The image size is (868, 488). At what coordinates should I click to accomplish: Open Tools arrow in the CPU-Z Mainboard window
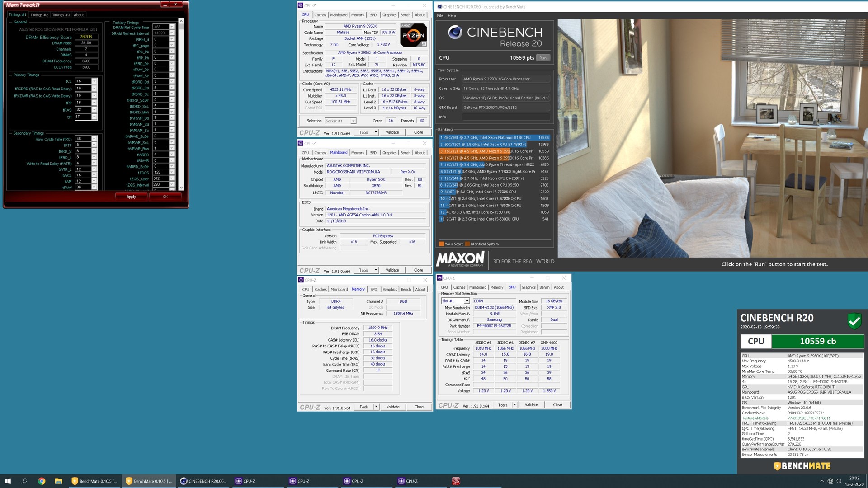(x=376, y=270)
